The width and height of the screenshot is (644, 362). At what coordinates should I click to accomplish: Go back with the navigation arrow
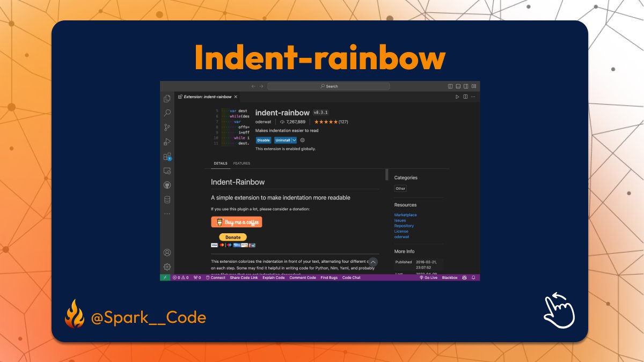[254, 86]
